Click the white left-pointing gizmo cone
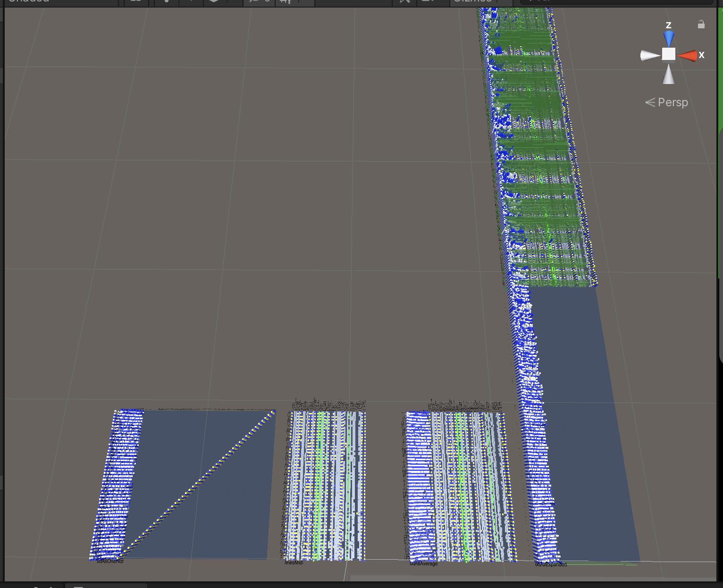723x588 pixels. click(x=650, y=55)
